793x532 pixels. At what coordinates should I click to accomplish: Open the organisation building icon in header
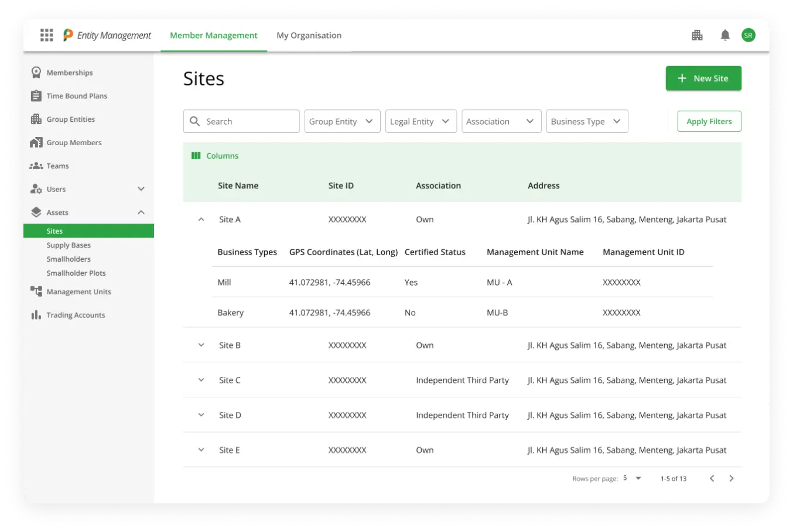pos(697,35)
